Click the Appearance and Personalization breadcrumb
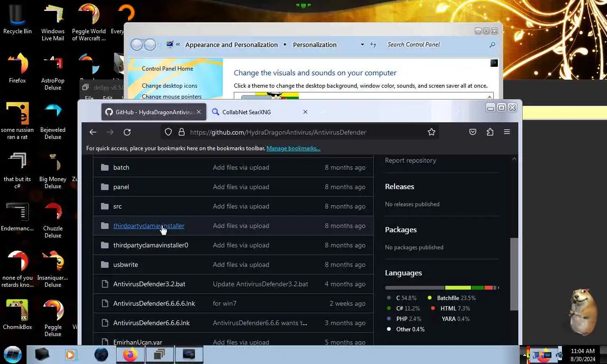Viewport: 607px width, 364px height. tap(231, 45)
